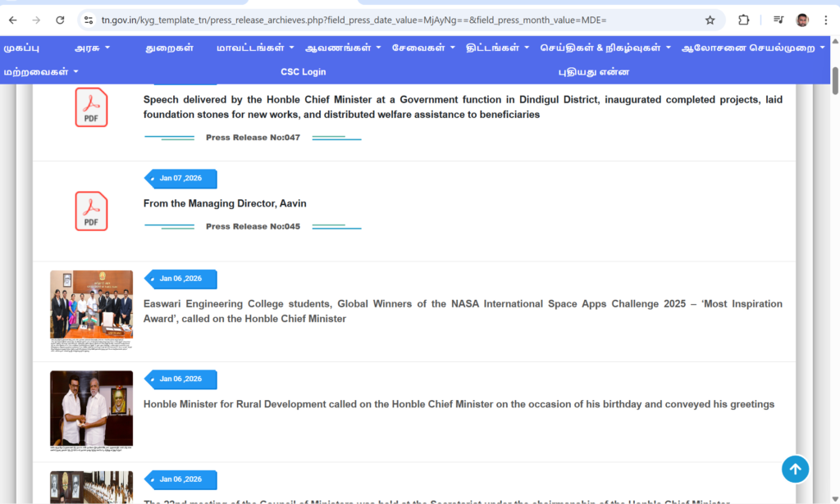The width and height of the screenshot is (840, 504).
Task: Open the Rural Development Minister photo thumbnail
Action: 91,410
